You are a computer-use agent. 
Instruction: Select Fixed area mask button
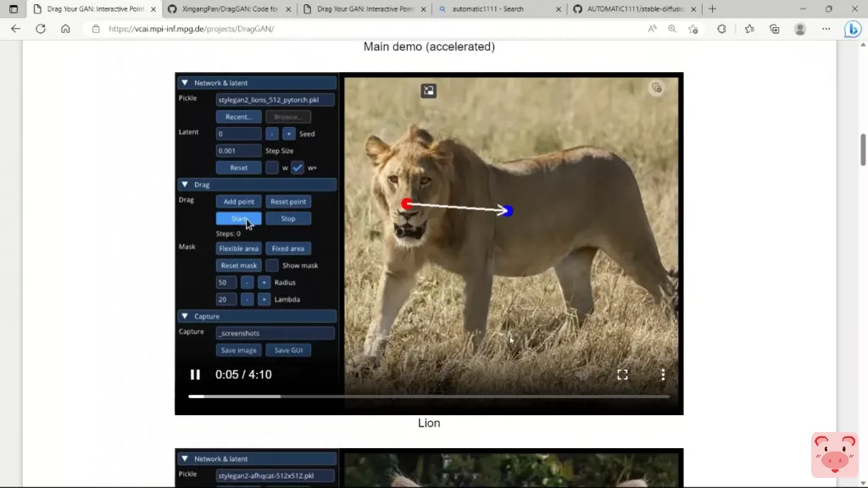(x=288, y=248)
